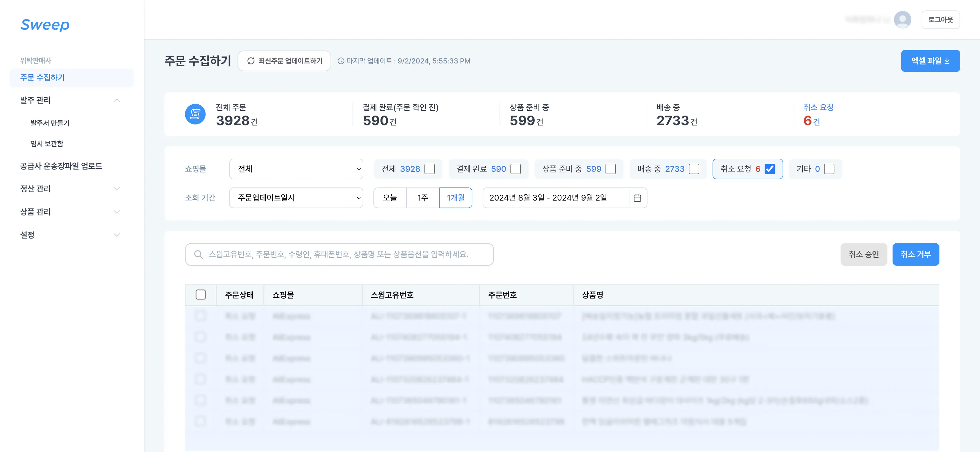Select 주문 수집하기 in sidebar
980x452 pixels.
(71, 78)
